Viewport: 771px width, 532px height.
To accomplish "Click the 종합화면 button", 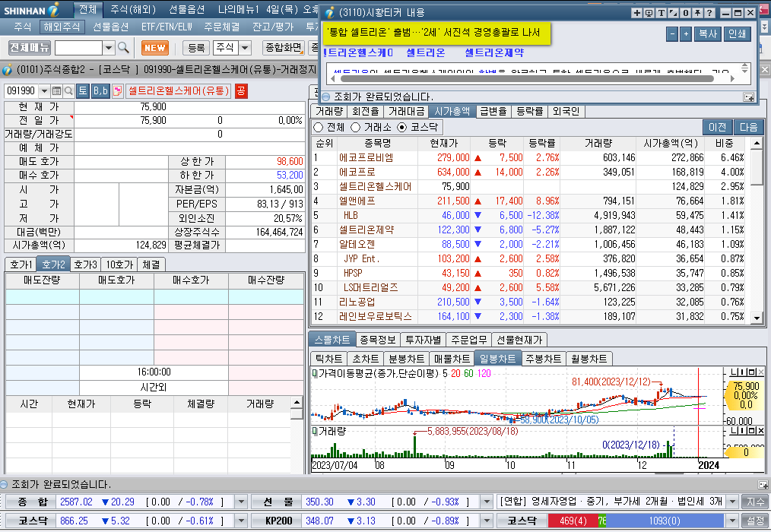I will click(x=283, y=48).
